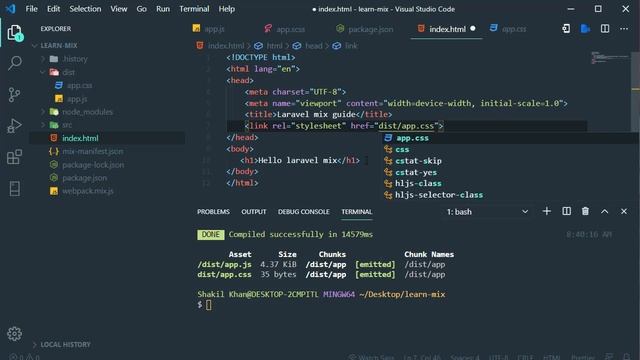
Task: Collapse the LEARN-MIX root folder
Action: 59,45
